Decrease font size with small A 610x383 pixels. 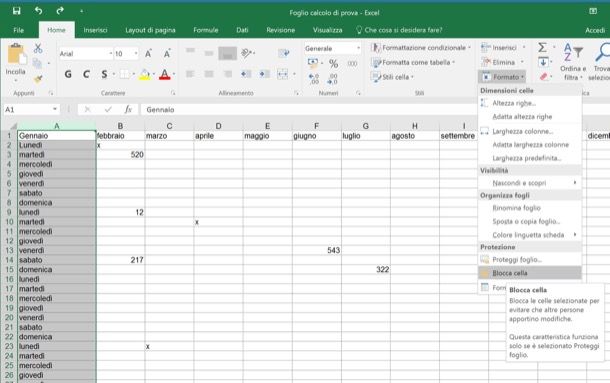(167, 54)
